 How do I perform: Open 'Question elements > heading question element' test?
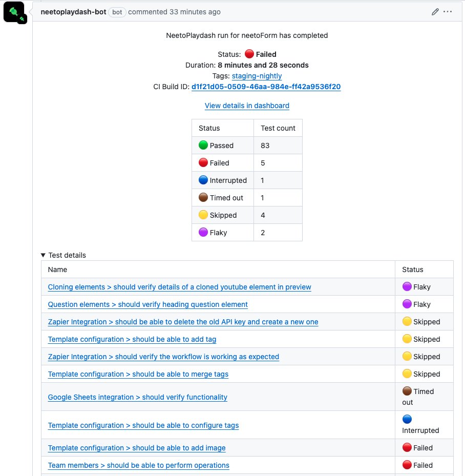click(147, 304)
